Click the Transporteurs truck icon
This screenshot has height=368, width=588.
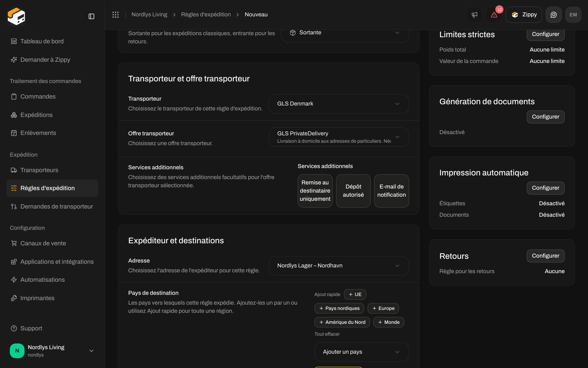tap(14, 170)
